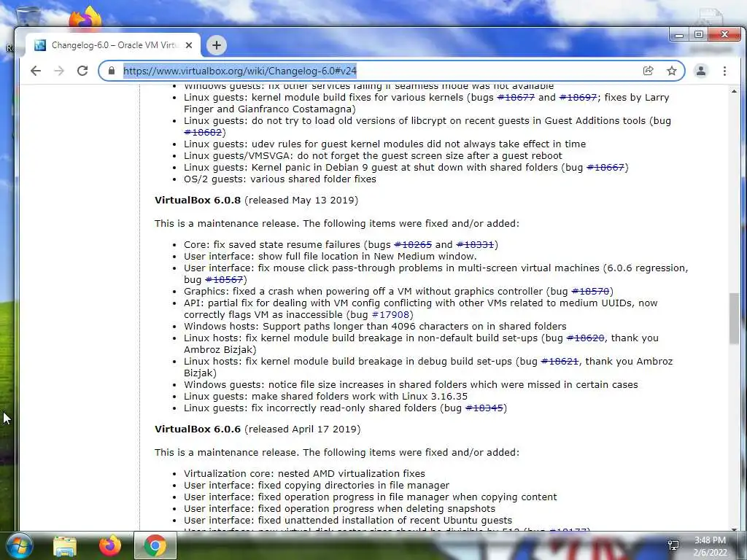View site info via the padlock icon
The image size is (747, 560).
[112, 71]
